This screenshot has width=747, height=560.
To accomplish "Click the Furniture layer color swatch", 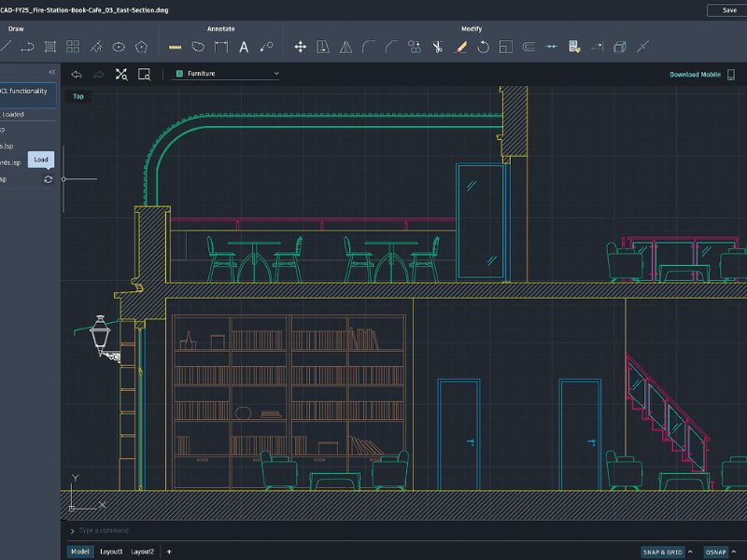I will click(178, 73).
